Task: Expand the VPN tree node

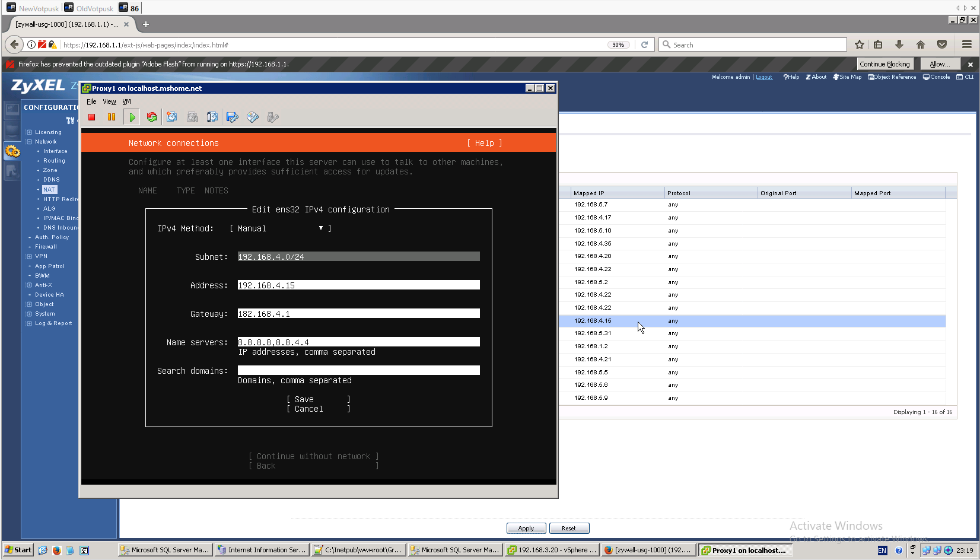Action: [29, 256]
